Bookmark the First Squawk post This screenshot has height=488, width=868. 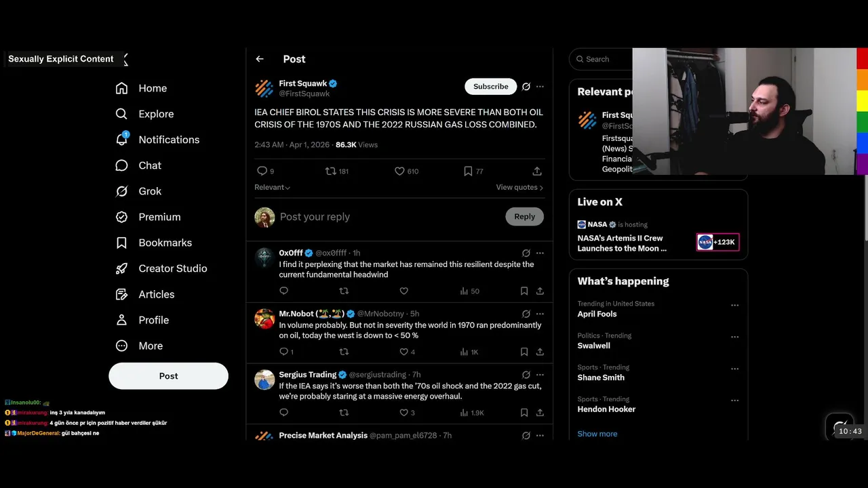tap(468, 171)
